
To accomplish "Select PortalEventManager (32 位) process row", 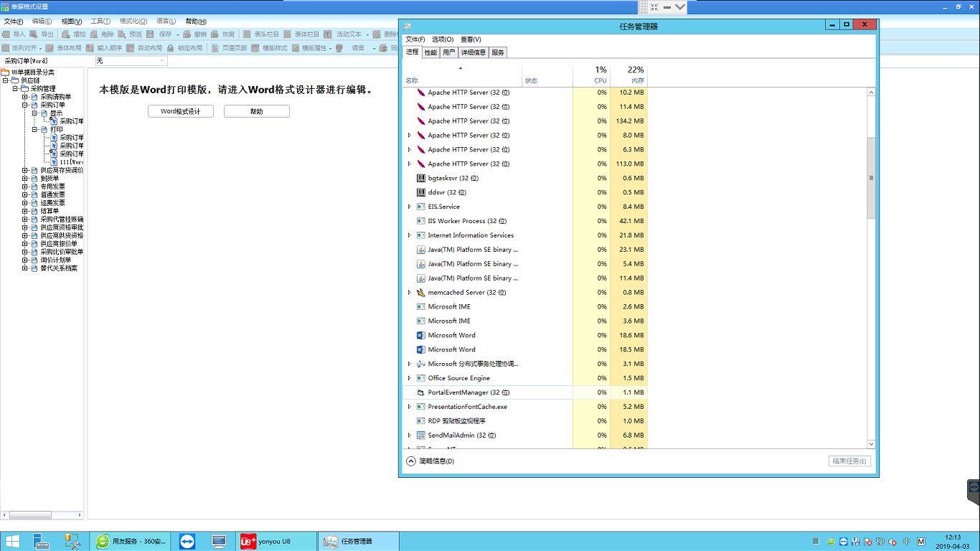I will tap(526, 392).
